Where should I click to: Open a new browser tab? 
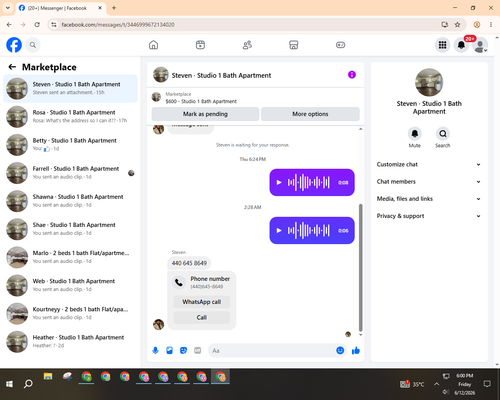[x=114, y=8]
